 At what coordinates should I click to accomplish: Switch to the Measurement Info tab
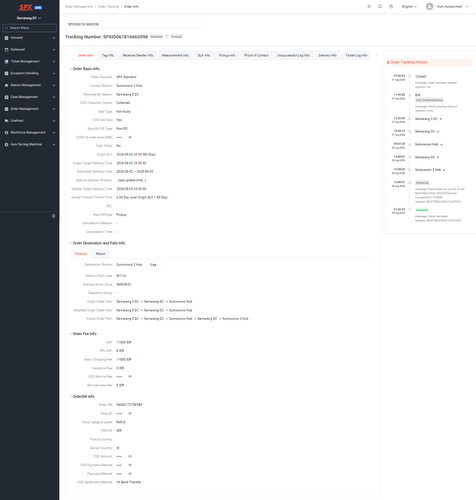175,55
